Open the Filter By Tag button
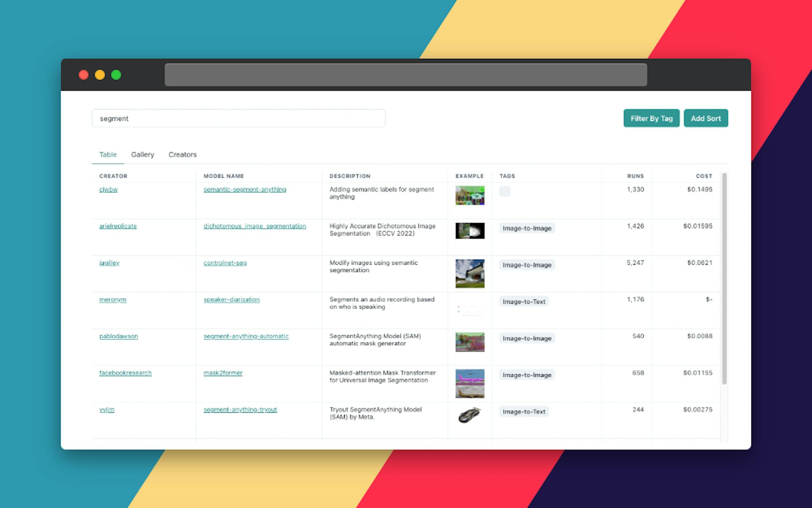The image size is (812, 508). [x=651, y=118]
